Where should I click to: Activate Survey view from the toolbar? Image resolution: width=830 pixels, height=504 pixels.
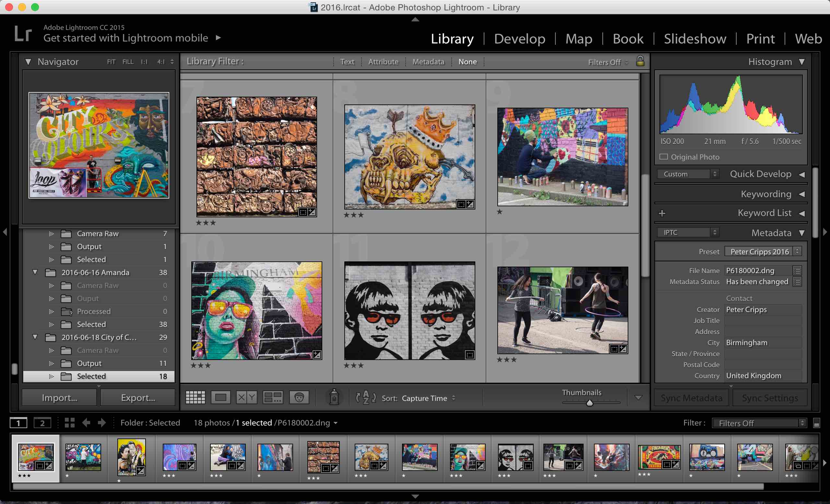pos(273,397)
